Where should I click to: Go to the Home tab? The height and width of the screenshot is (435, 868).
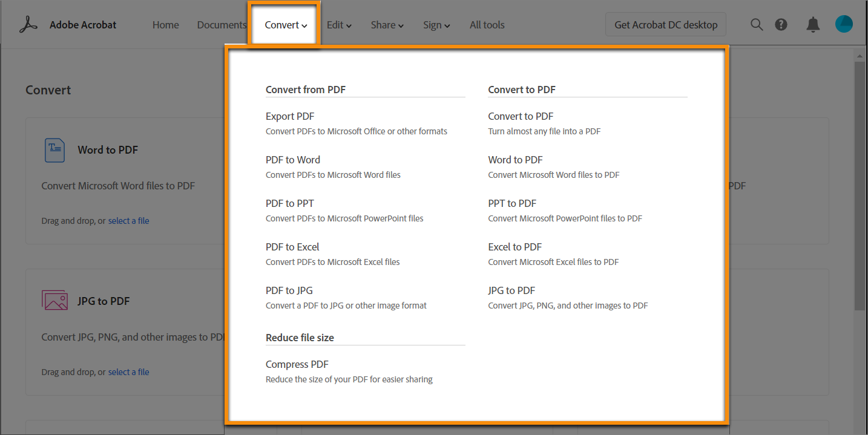[165, 25]
